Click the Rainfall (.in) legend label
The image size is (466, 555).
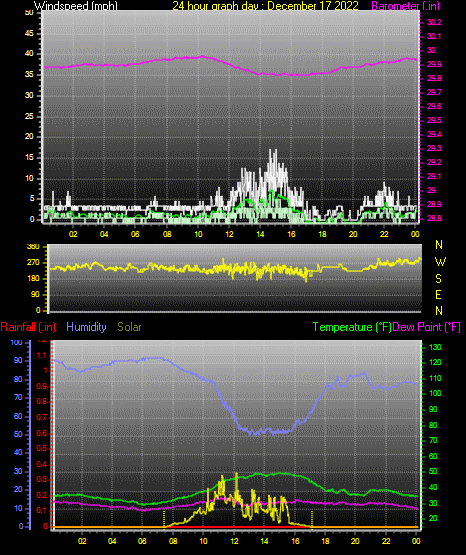coord(28,327)
